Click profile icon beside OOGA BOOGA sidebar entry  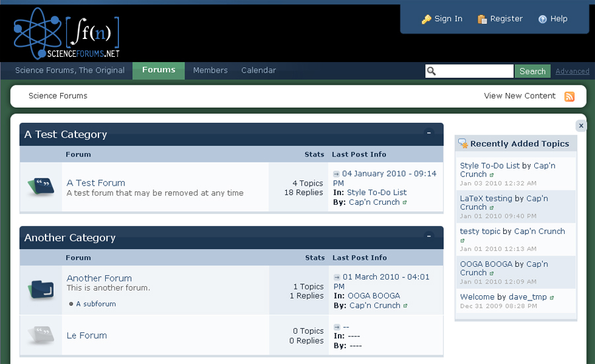491,273
